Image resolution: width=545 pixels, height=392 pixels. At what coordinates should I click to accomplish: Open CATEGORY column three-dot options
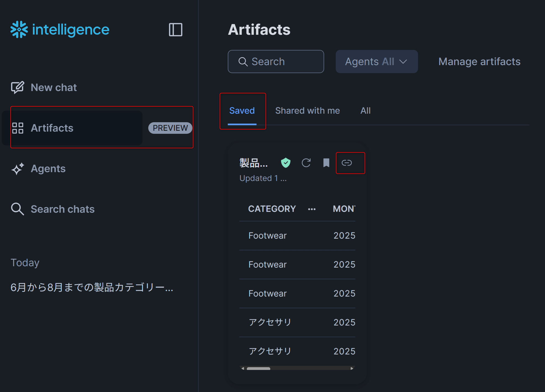point(312,209)
